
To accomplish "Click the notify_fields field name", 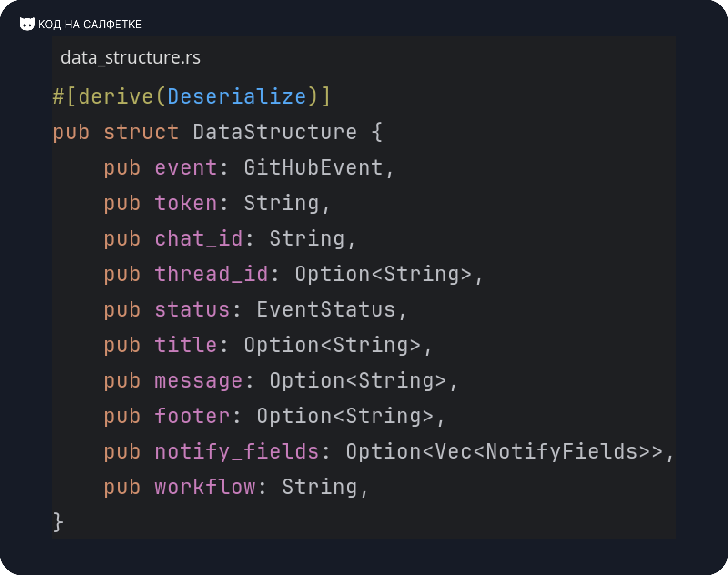I will 237,451.
